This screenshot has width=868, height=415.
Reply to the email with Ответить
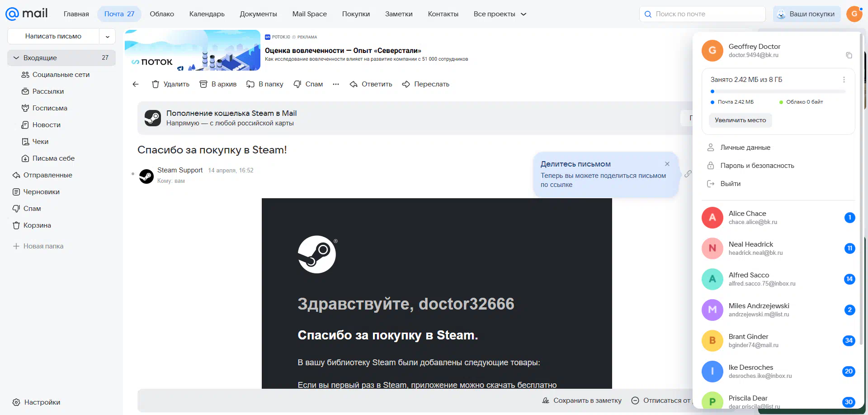click(x=371, y=84)
